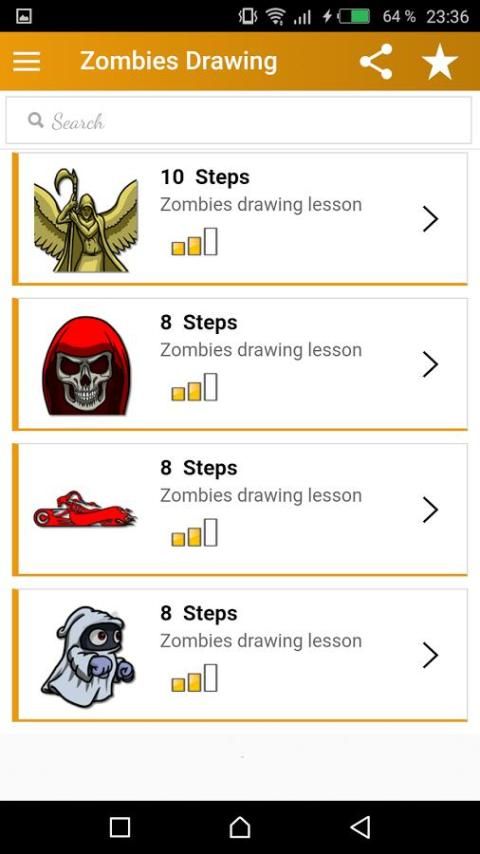Focus the Search input field
Viewport: 480px width, 854px height.
239,120
